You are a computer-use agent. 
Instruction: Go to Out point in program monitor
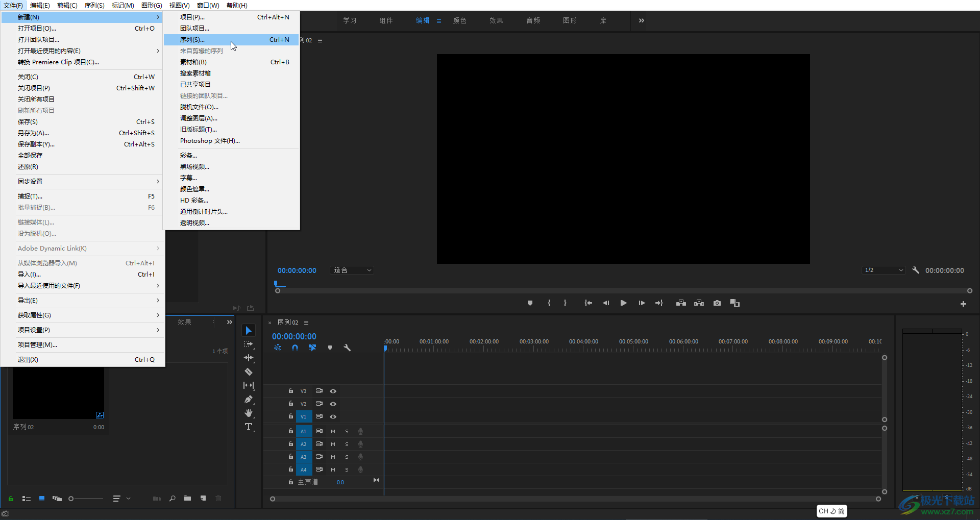coord(659,303)
